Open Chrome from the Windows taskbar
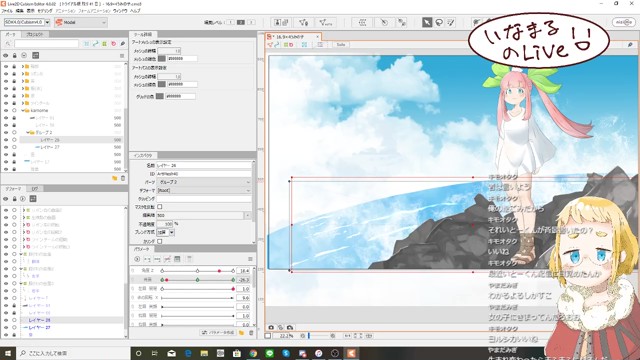The image size is (640, 360). pos(253,353)
